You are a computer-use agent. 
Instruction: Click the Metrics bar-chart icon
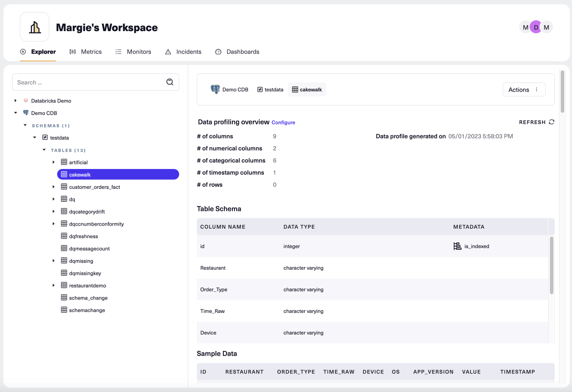72,51
